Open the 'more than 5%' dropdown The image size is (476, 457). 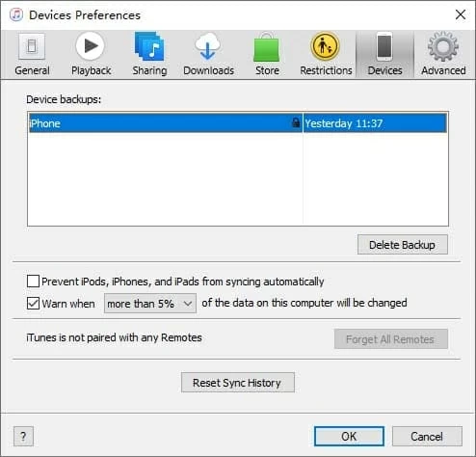150,303
